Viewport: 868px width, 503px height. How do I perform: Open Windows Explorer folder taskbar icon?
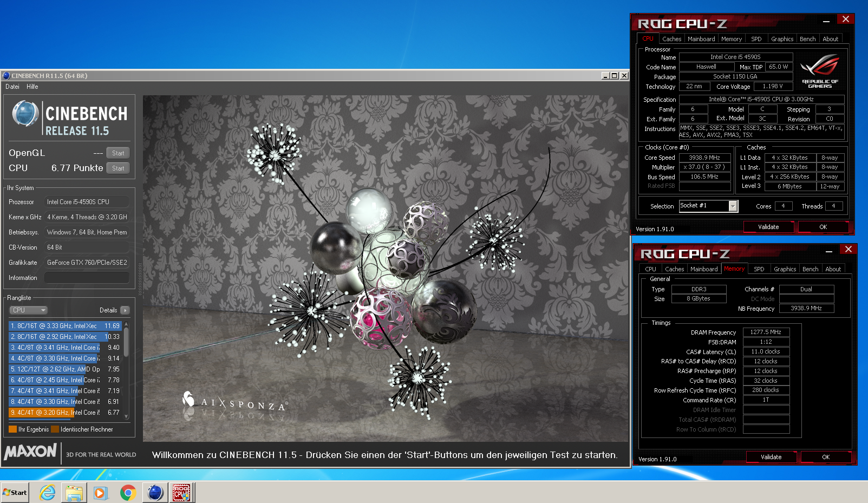pyautogui.click(x=74, y=493)
